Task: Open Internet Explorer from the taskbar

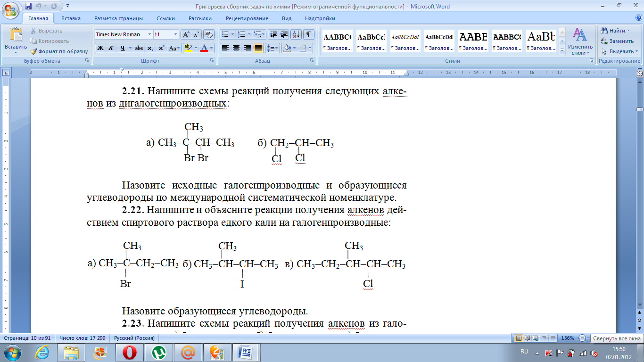Action: 42,352
